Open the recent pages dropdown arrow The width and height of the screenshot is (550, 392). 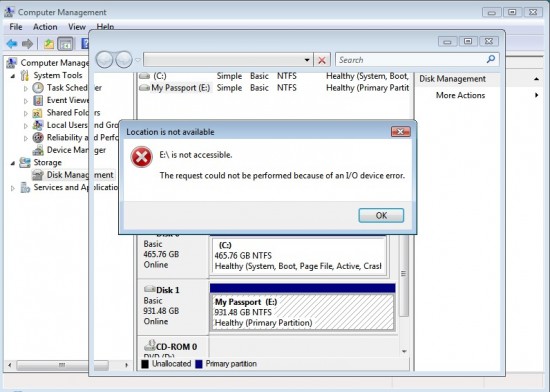tap(138, 60)
